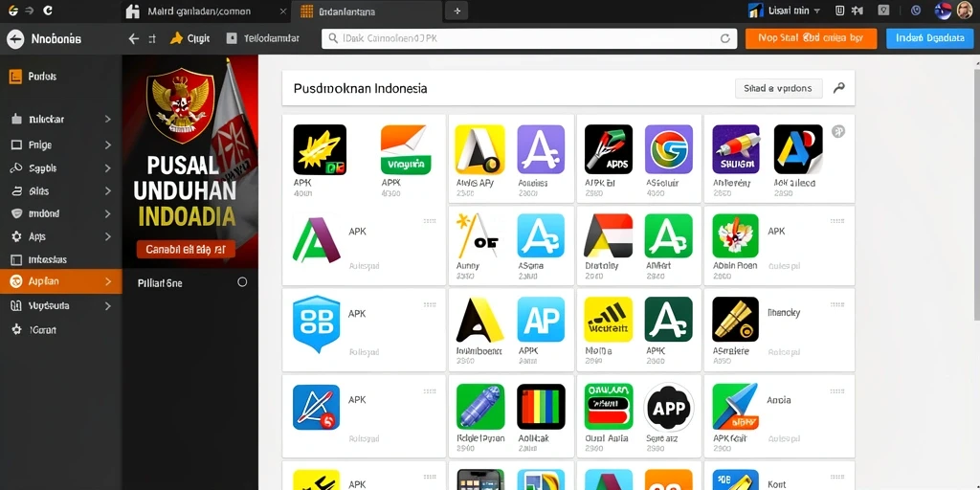The height and width of the screenshot is (490, 980).
Task: Open the yellow star APK app icon
Action: click(x=320, y=149)
